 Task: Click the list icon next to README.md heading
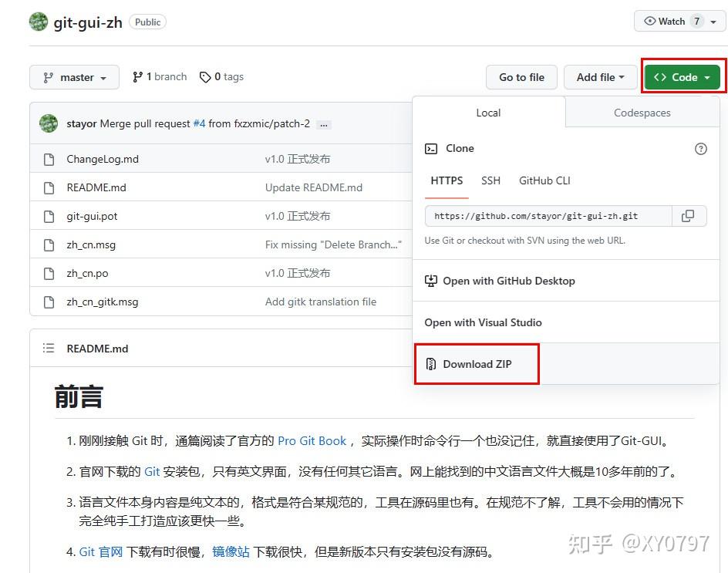click(47, 348)
